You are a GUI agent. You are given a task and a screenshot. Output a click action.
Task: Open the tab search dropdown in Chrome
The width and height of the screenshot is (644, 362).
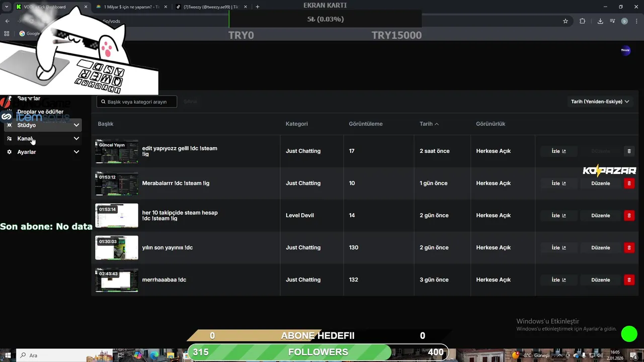(7, 7)
